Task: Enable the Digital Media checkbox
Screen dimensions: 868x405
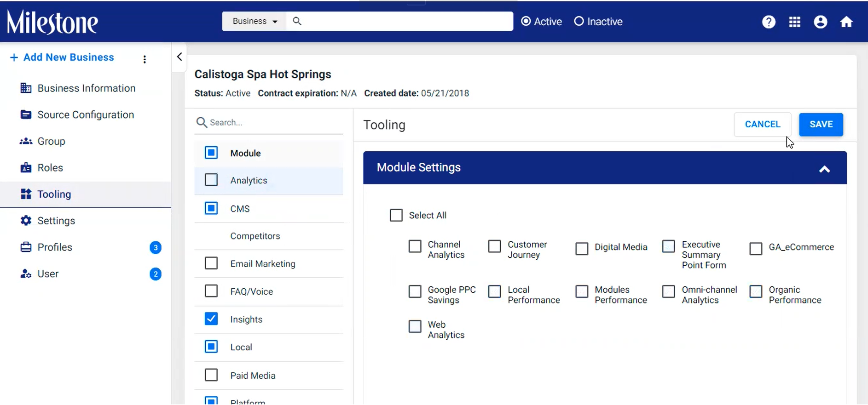Action: pos(582,249)
